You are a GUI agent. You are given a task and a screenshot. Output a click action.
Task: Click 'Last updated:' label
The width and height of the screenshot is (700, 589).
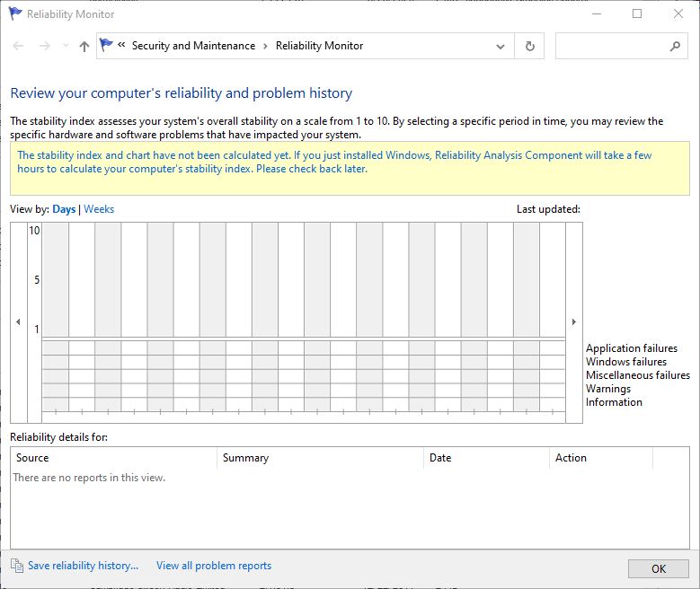click(548, 209)
